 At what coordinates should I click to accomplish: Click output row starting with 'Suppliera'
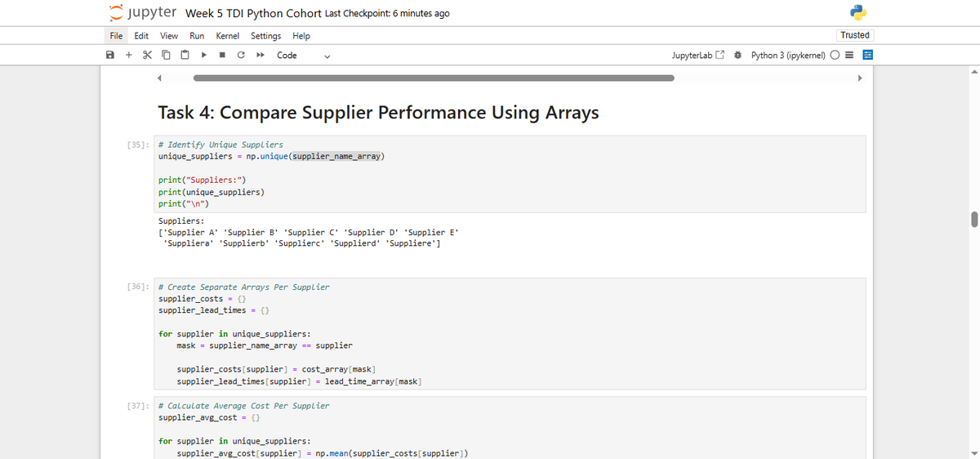pos(301,243)
